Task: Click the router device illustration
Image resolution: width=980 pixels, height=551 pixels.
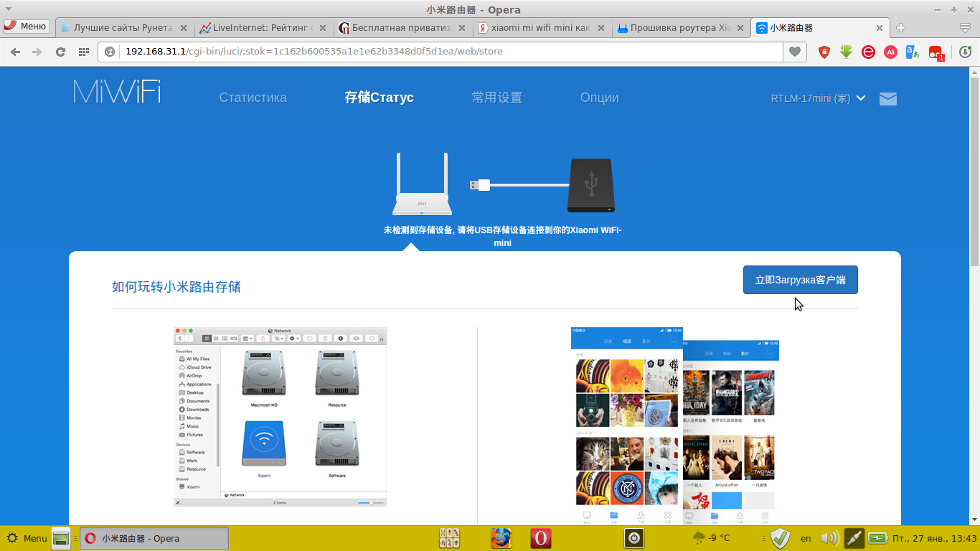Action: [422, 184]
